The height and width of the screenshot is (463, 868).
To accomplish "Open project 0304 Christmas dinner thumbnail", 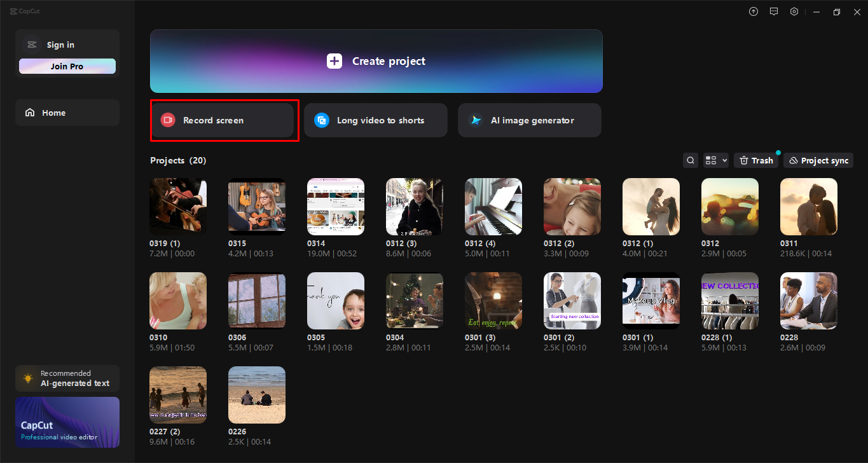I will point(414,300).
